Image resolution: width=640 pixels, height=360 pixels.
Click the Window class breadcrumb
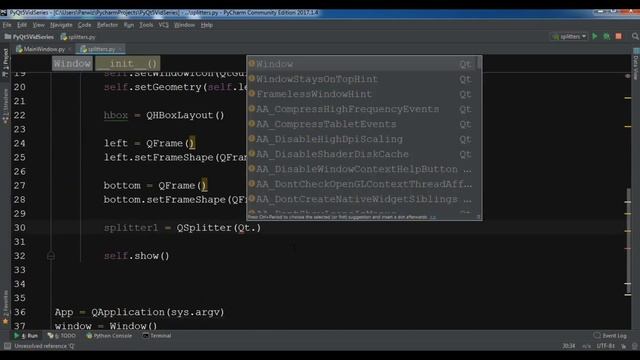point(72,64)
